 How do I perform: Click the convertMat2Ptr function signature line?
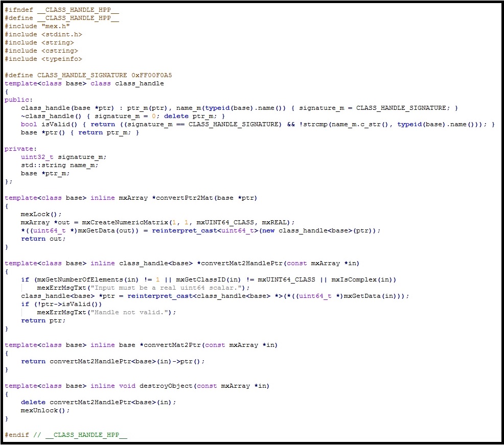(142, 345)
